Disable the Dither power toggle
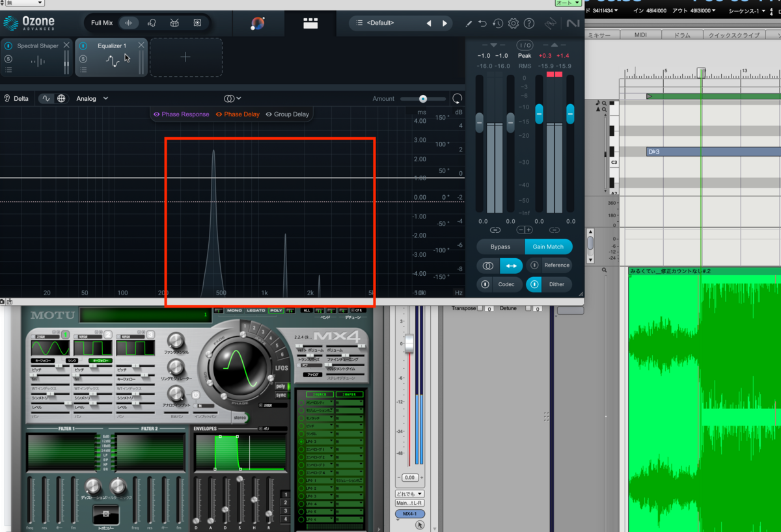The width and height of the screenshot is (781, 532). (x=534, y=284)
